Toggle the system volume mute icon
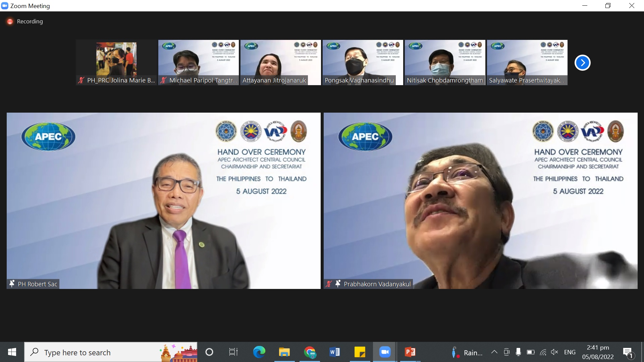Image resolution: width=644 pixels, height=362 pixels. (554, 352)
